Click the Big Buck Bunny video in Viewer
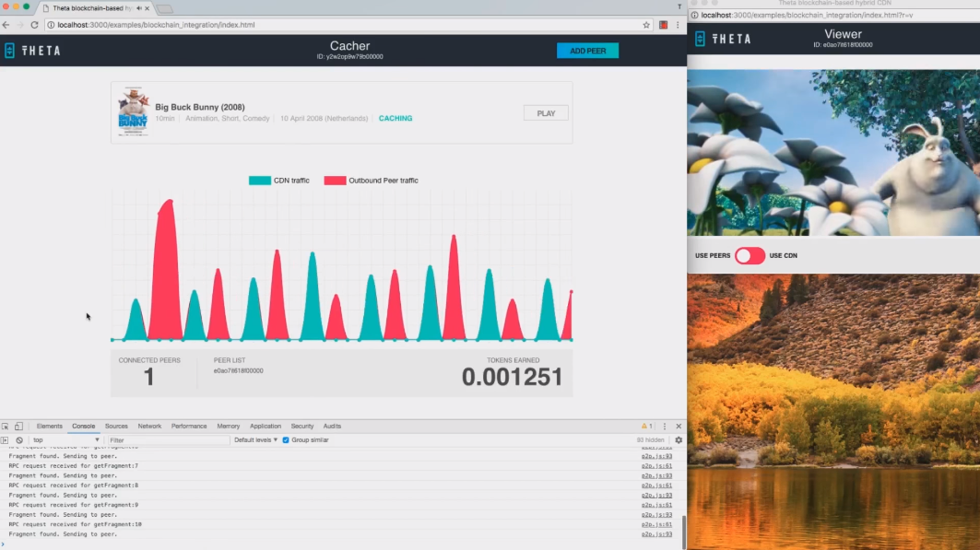The width and height of the screenshot is (980, 550). coord(833,152)
